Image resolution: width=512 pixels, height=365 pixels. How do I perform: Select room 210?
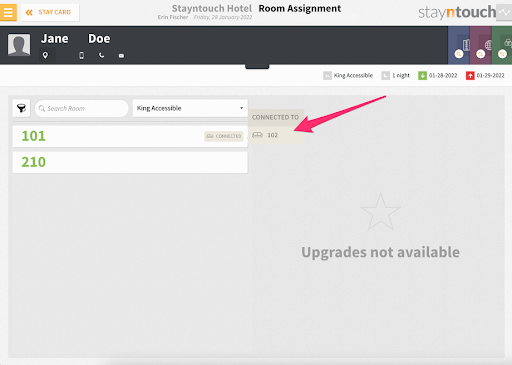(130, 162)
